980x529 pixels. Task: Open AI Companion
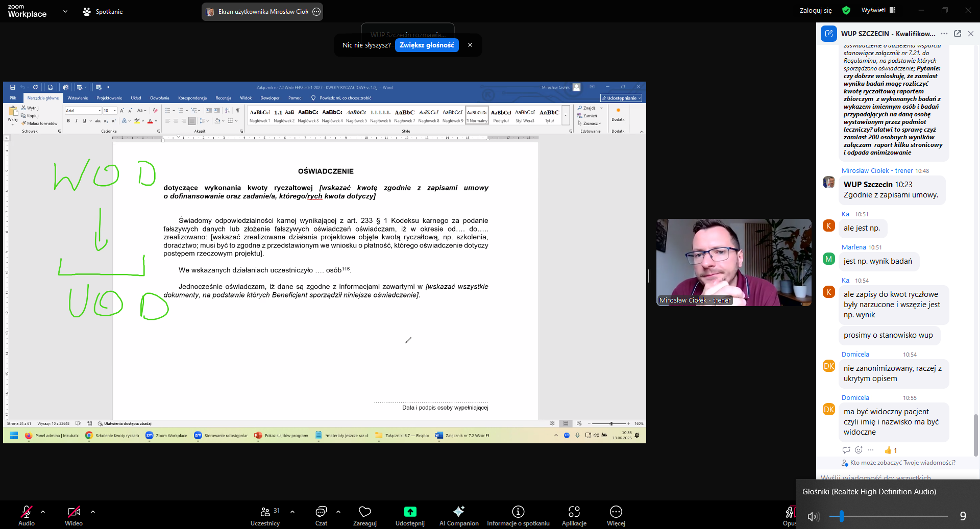point(459,515)
